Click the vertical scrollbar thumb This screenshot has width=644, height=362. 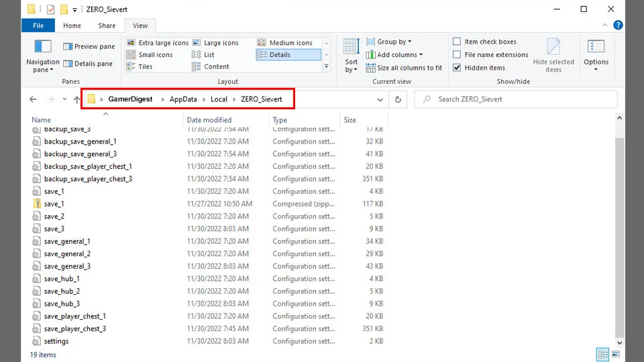point(619,237)
